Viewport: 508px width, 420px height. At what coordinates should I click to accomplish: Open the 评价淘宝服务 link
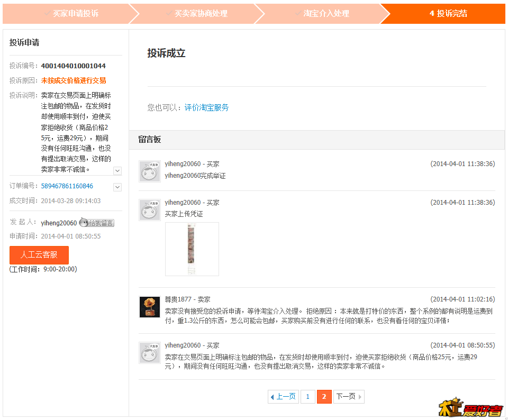coord(207,107)
